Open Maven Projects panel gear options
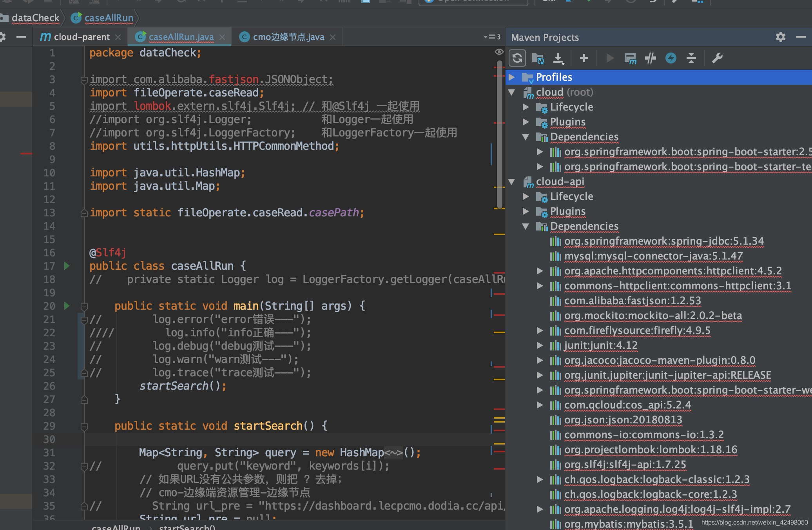Image resolution: width=812 pixels, height=530 pixels. [780, 37]
